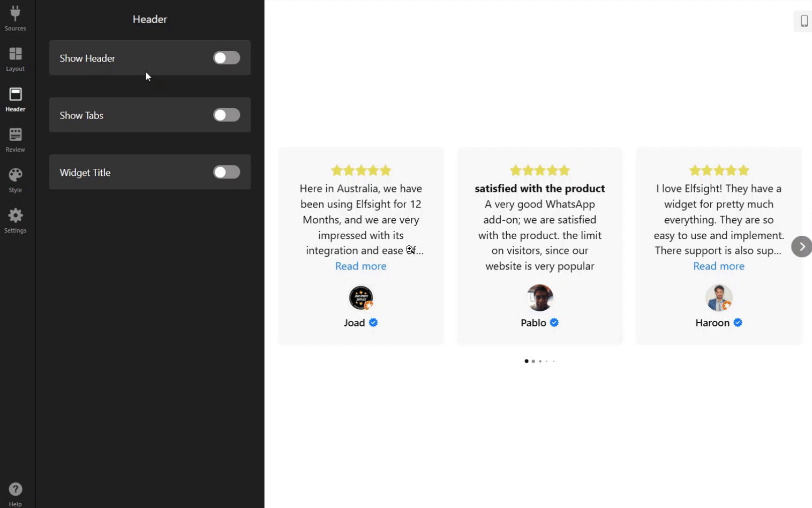812x508 pixels.
Task: Click the star rating on Pablo's review
Action: pyautogui.click(x=539, y=171)
